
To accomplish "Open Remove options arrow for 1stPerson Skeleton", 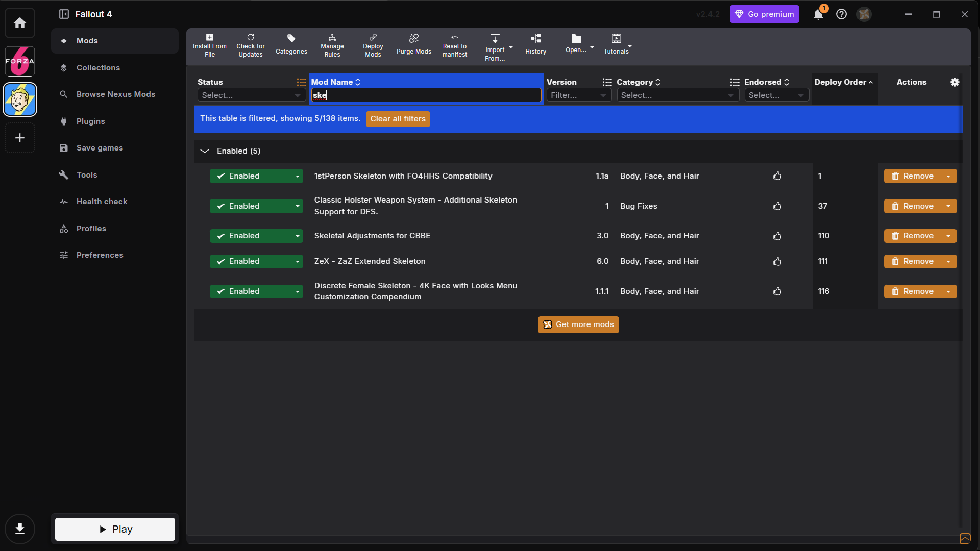I will 948,176.
